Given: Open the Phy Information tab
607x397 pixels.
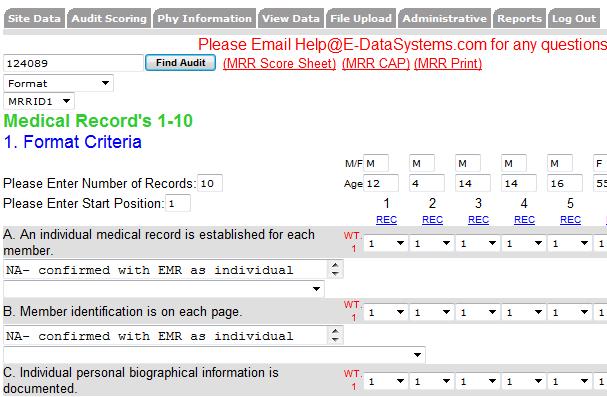Looking at the screenshot, I should [x=204, y=18].
